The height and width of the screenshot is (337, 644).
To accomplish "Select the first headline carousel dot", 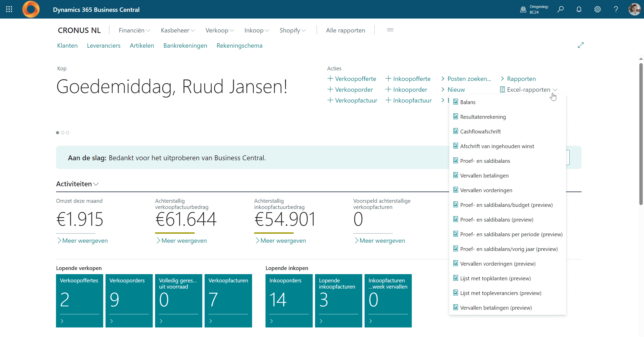I will (x=58, y=133).
